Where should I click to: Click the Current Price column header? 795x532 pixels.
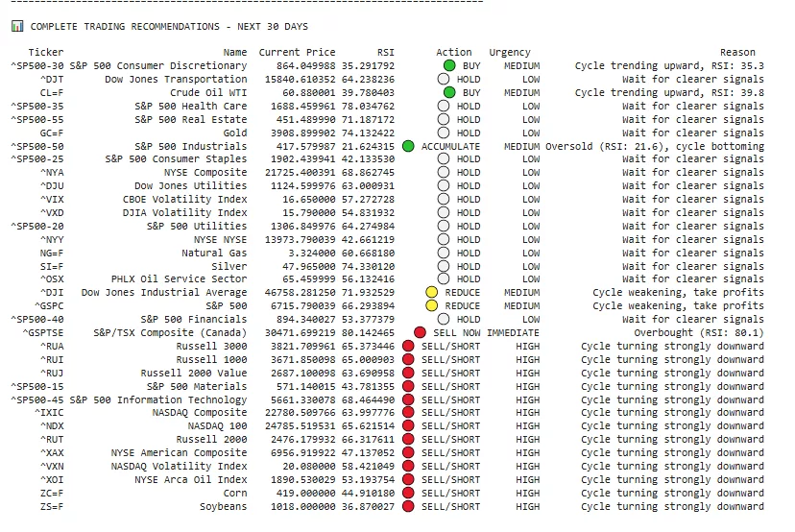pos(297,53)
